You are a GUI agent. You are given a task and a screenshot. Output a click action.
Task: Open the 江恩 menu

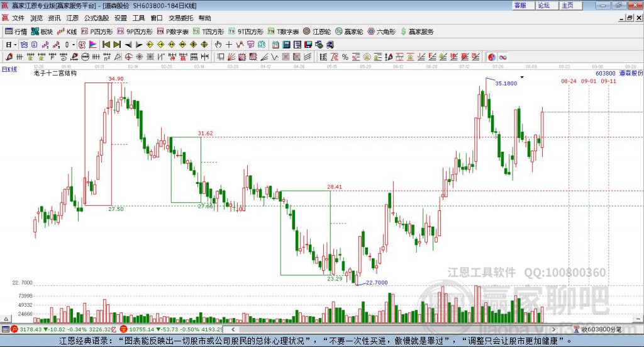72,18
